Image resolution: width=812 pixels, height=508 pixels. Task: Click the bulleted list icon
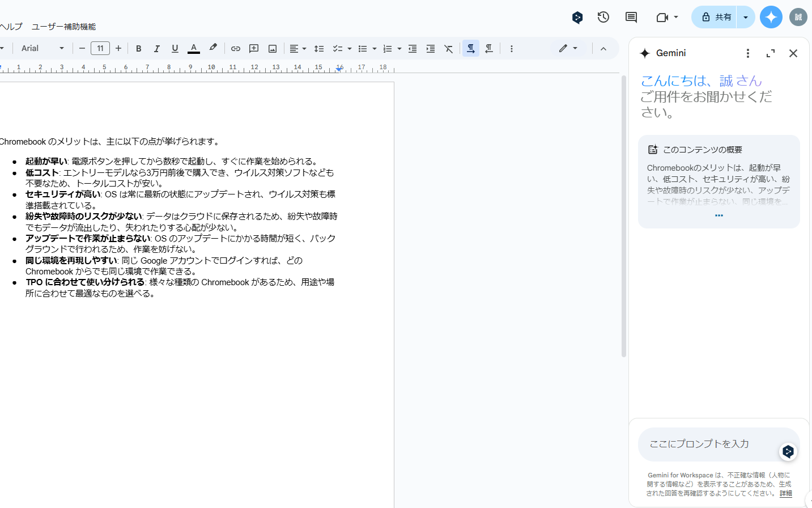click(363, 49)
